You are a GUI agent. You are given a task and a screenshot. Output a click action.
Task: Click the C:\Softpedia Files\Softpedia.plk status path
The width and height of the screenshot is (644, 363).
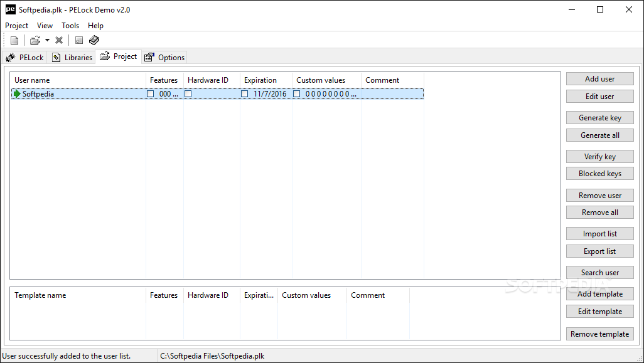[x=212, y=356]
